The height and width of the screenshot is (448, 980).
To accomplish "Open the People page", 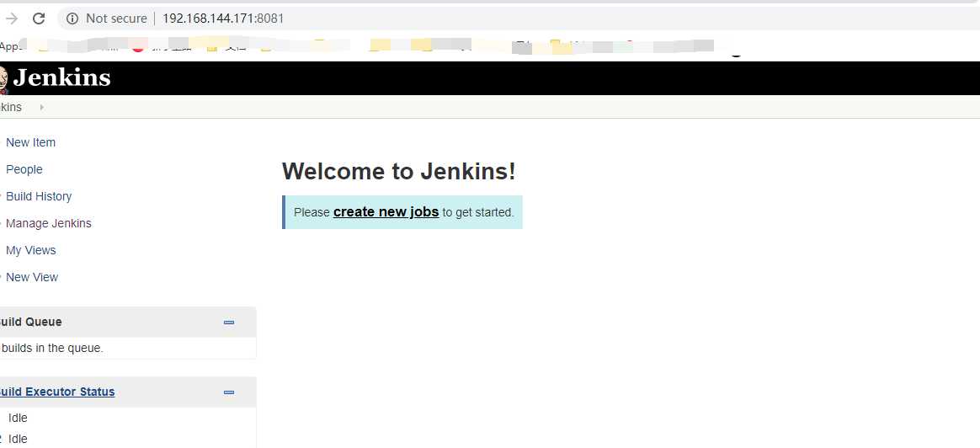I will [x=24, y=169].
